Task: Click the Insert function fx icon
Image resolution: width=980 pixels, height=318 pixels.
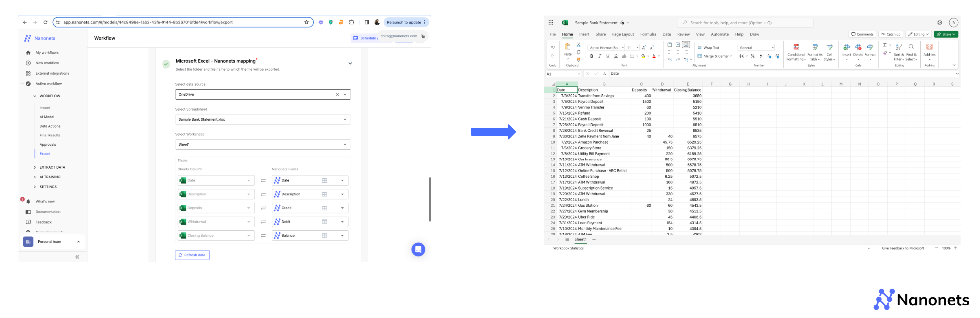Action: click(604, 74)
